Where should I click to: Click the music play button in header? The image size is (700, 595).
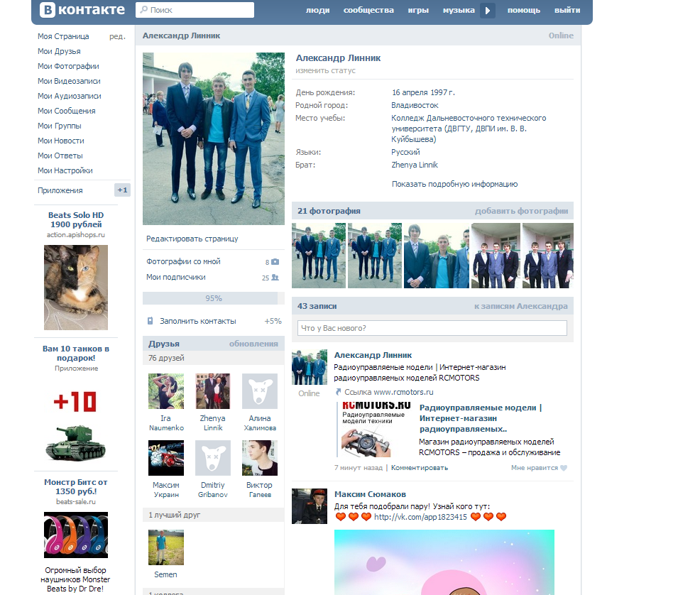click(488, 10)
